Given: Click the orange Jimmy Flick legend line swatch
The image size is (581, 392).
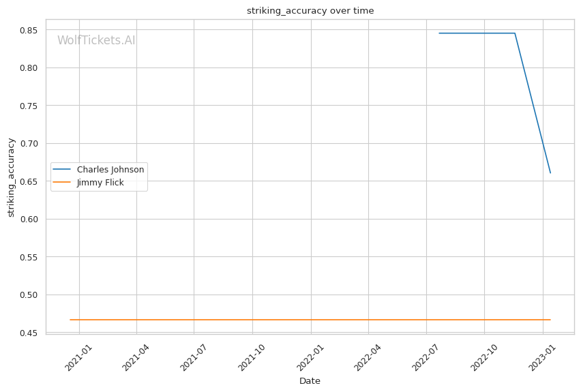Looking at the screenshot, I should [63, 183].
